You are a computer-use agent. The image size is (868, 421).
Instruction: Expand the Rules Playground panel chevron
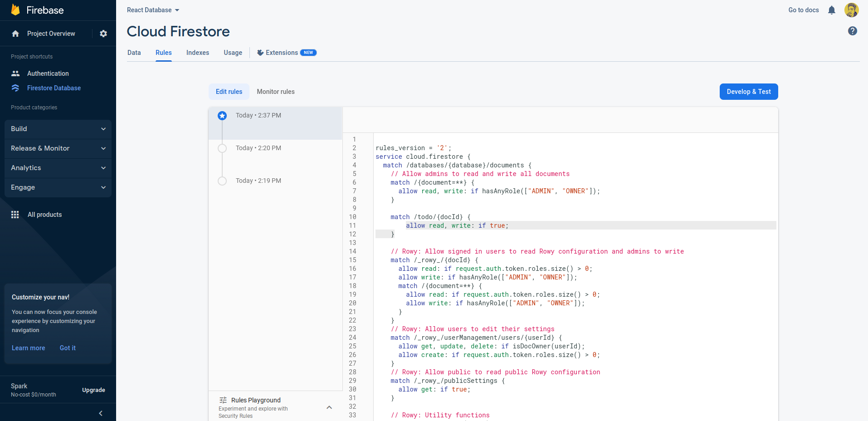pos(329,407)
